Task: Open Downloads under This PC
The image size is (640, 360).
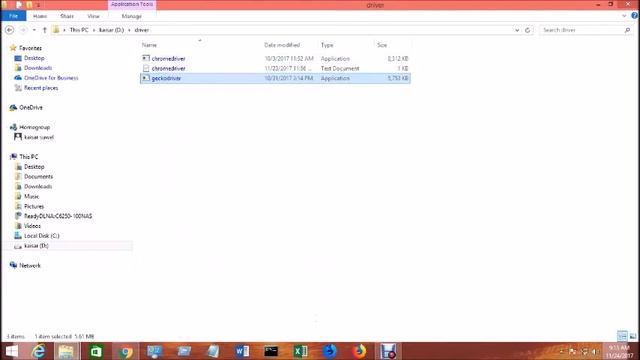Action: [x=38, y=187]
